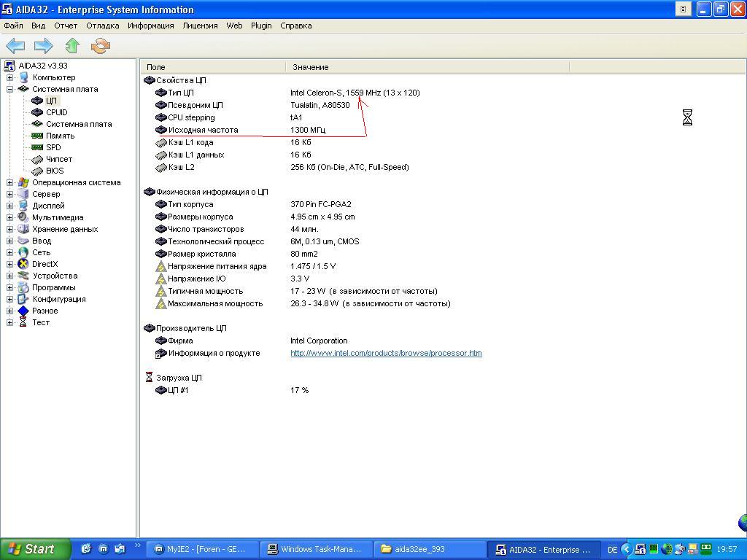Image resolution: width=747 pixels, height=560 pixels.
Task: Collapse the Системная плата tree node
Action: pos(9,89)
